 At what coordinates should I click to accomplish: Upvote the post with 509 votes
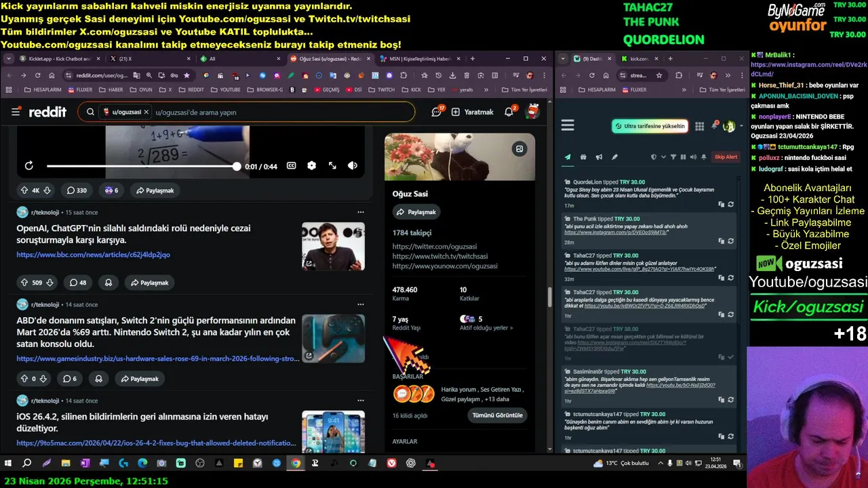pos(24,283)
